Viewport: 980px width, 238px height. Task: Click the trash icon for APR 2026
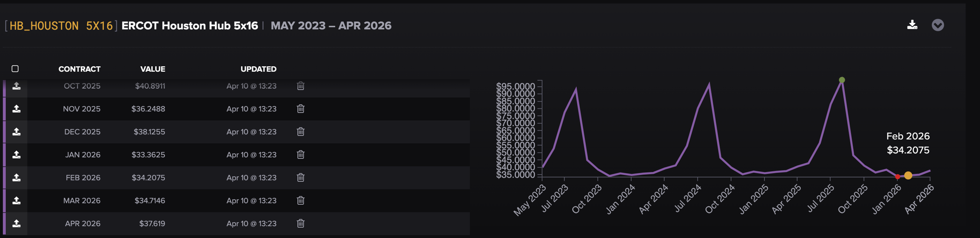click(x=300, y=224)
